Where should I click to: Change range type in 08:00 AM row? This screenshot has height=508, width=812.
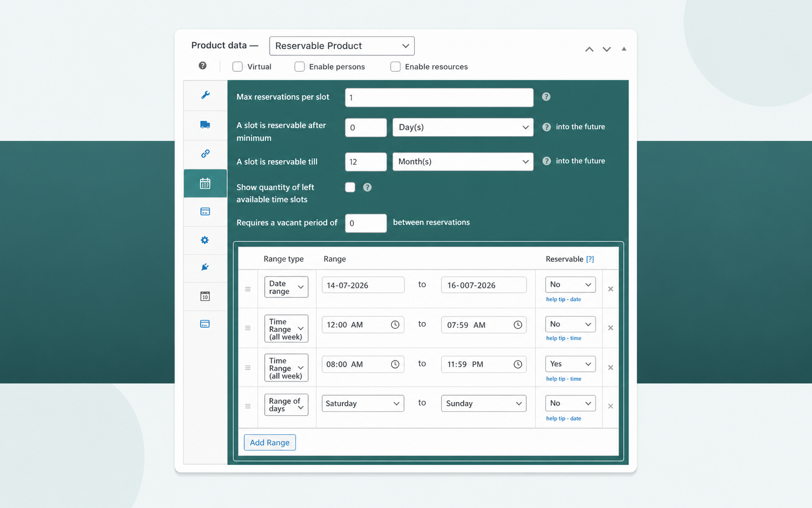tap(286, 368)
